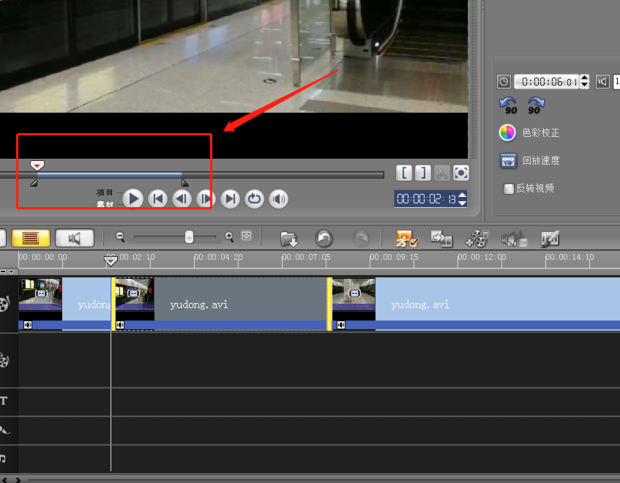Set the Mark-in point bracket
Image resolution: width=620 pixels, height=483 pixels.
point(404,173)
